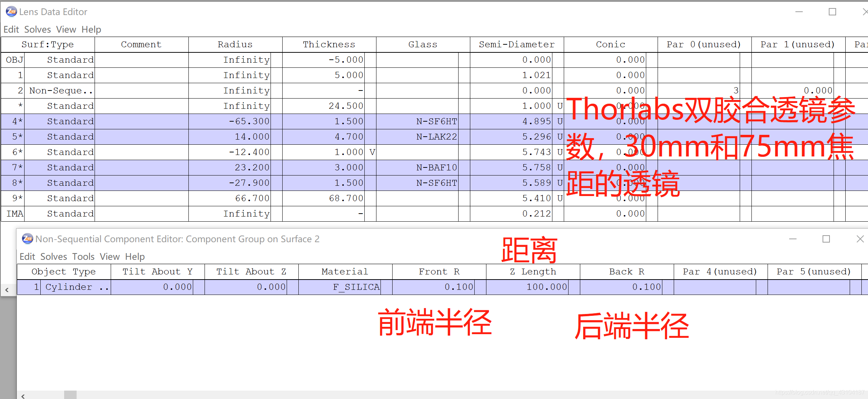The height and width of the screenshot is (399, 868).
Task: Click Tilt About Z cell 0.000
Action: [246, 287]
